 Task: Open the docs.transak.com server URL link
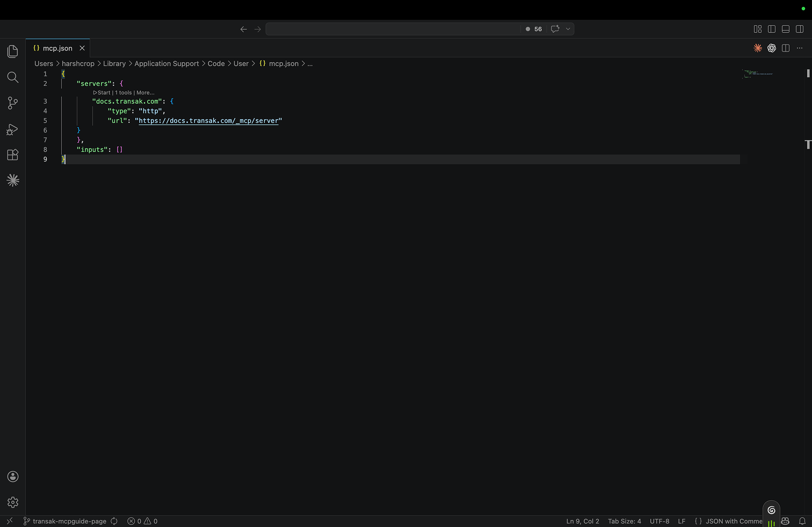(208, 121)
